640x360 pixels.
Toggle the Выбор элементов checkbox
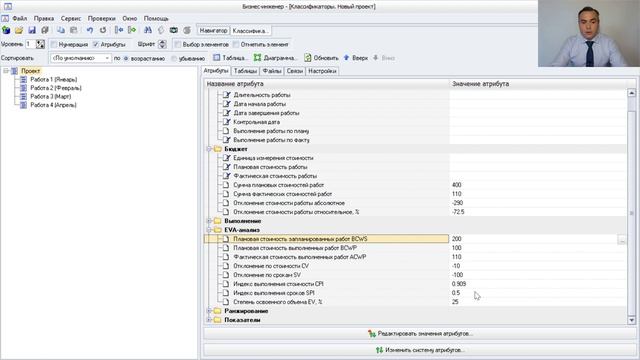(178, 44)
